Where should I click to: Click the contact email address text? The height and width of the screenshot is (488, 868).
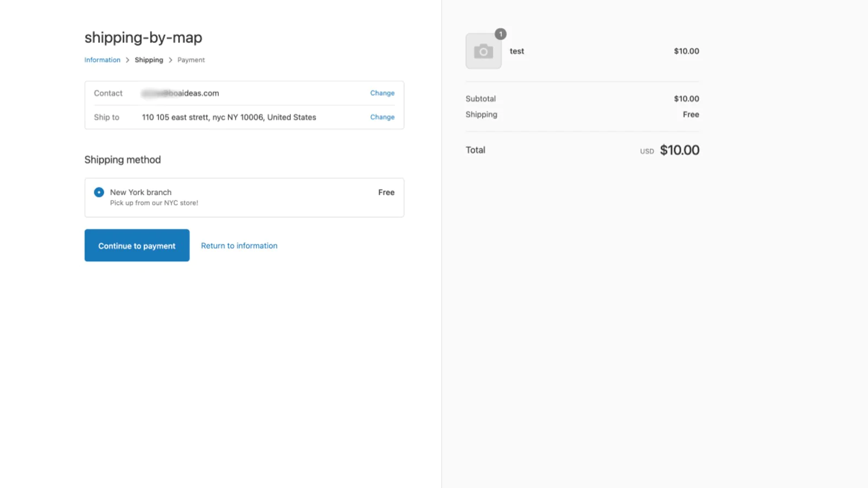pyautogui.click(x=181, y=93)
